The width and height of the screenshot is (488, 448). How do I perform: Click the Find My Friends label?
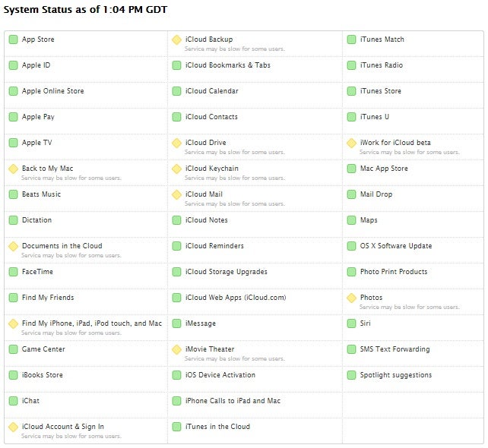(x=48, y=298)
